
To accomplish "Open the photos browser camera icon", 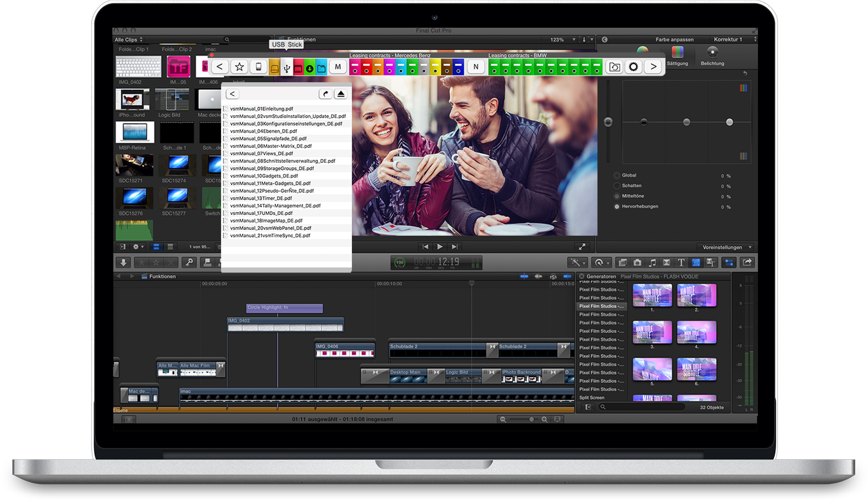I will (637, 262).
